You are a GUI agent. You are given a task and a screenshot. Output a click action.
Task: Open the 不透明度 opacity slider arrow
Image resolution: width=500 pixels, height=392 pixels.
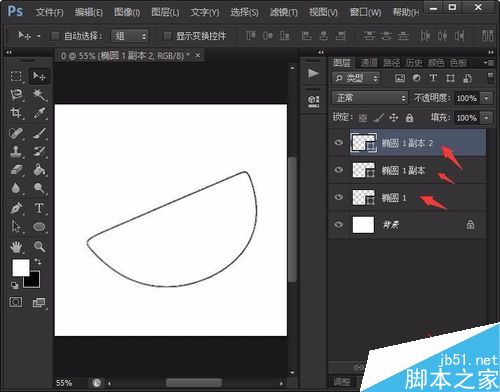tap(486, 98)
